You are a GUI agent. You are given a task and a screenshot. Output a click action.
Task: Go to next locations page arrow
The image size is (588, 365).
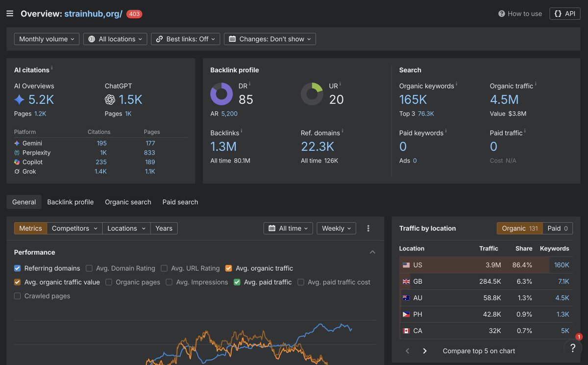click(424, 351)
